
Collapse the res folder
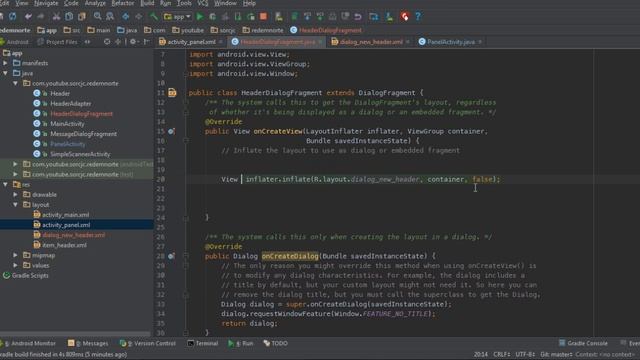[x=5, y=185]
